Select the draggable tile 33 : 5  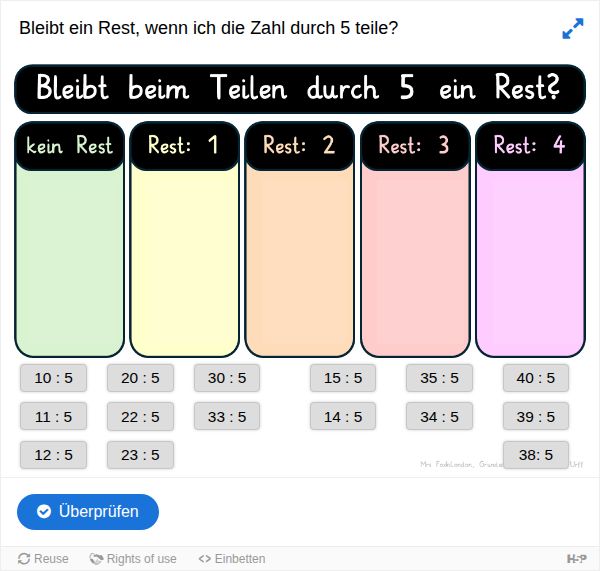(x=227, y=416)
